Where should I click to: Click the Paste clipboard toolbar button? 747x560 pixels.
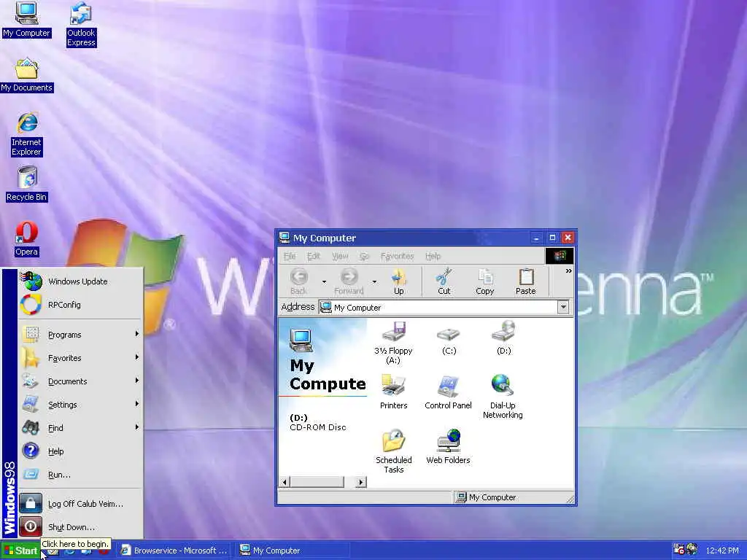525,281
